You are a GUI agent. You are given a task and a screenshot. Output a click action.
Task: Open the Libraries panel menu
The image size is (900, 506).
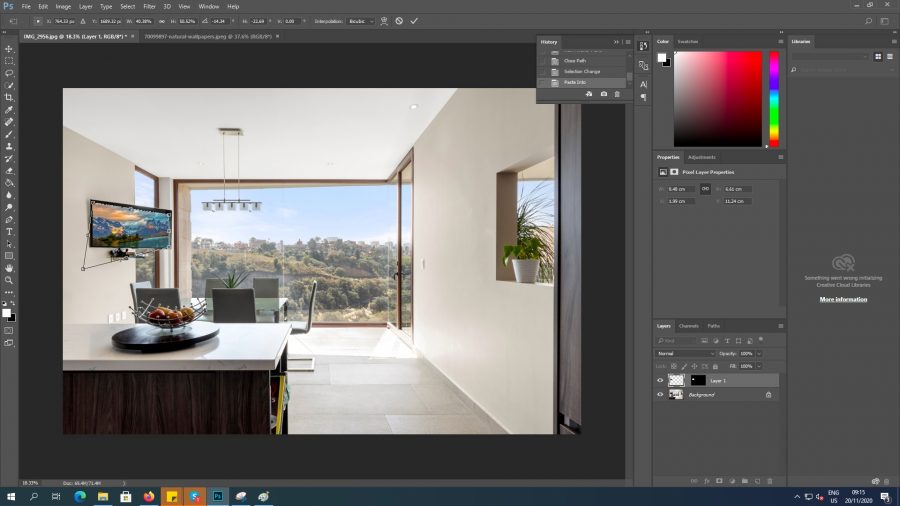(894, 42)
